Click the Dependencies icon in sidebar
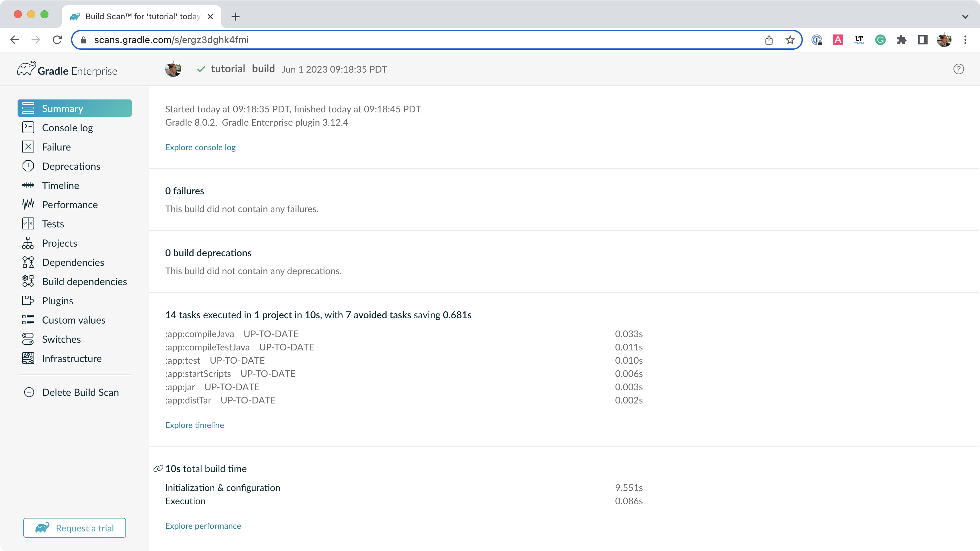This screenshot has height=551, width=980. point(28,262)
